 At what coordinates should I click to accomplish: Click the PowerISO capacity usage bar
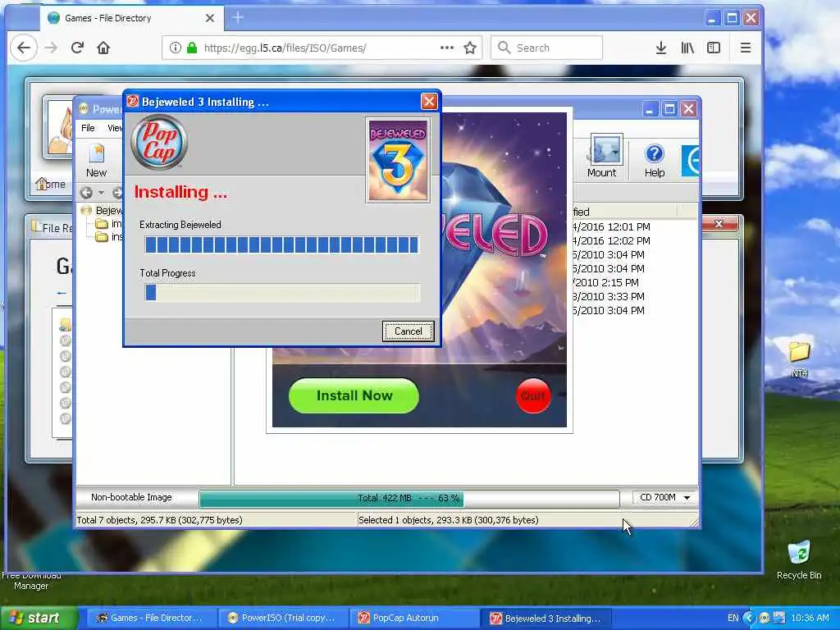[x=409, y=498]
